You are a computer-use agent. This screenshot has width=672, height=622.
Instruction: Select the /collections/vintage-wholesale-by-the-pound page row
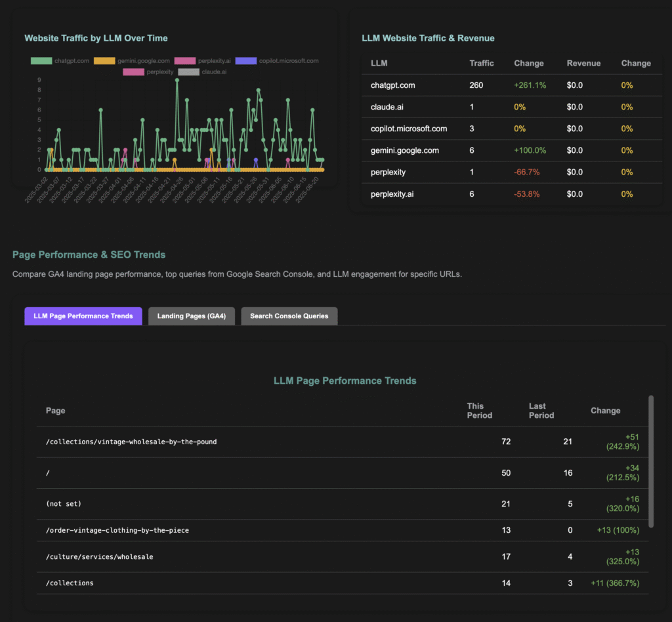point(131,442)
